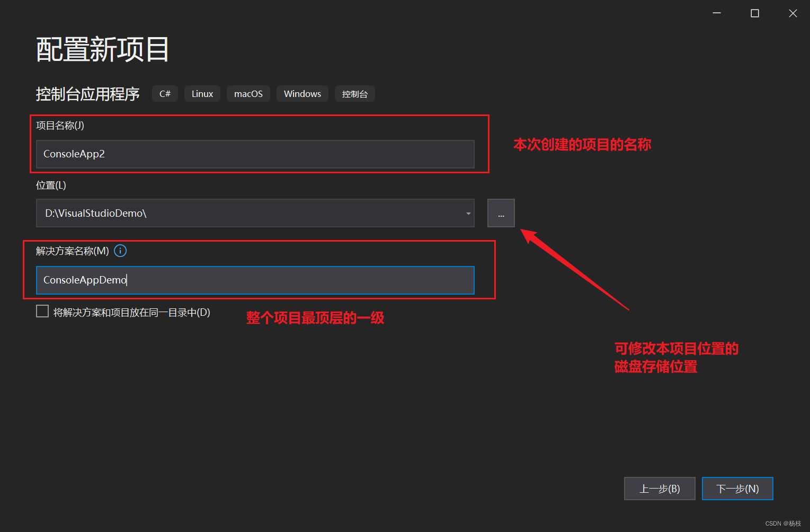Open the solution name info tooltip
Screen dimensions: 810x532
point(120,251)
